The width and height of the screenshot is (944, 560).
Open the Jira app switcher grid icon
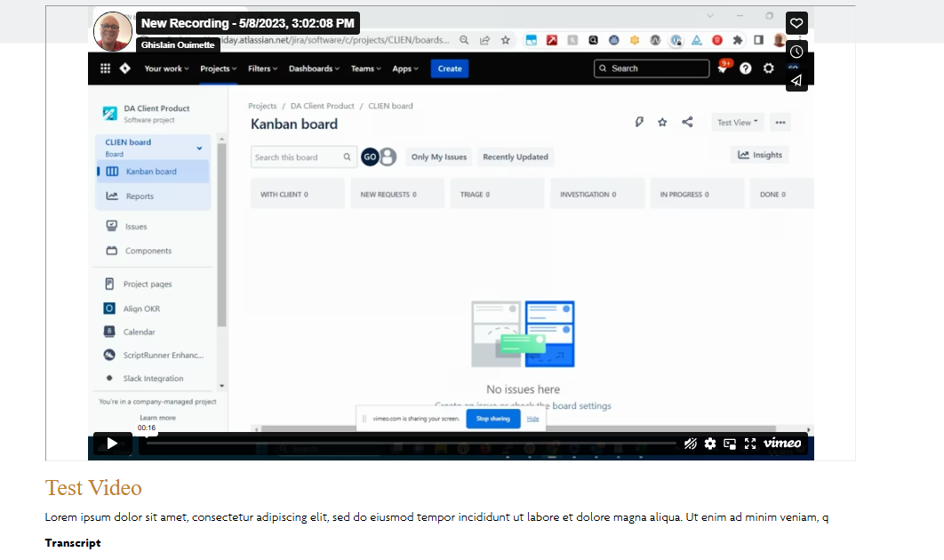(106, 68)
